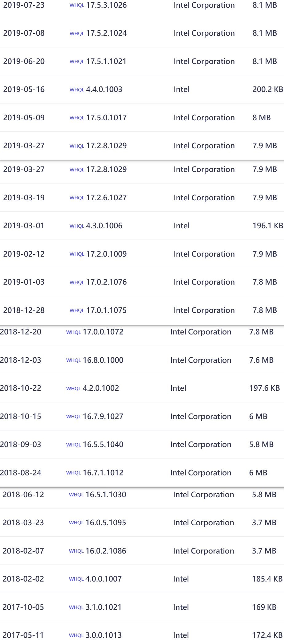Open driver version 17.5.2.1024 link

(x=106, y=33)
